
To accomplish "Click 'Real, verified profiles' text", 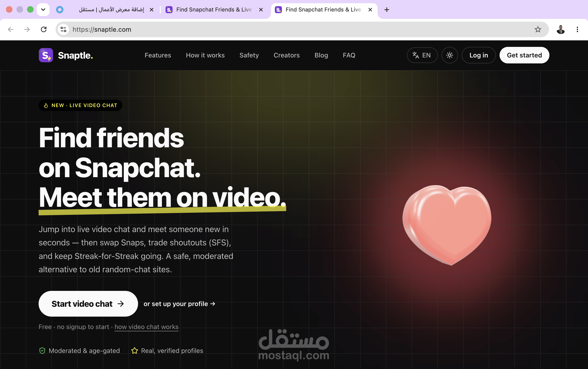I will click(x=172, y=351).
